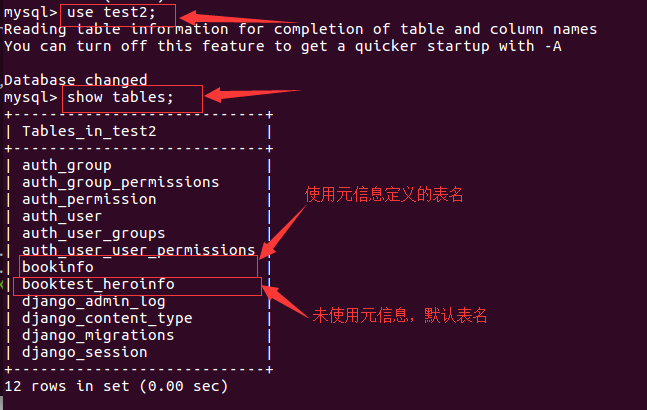This screenshot has width=647, height=410.
Task: Click the '未使用元信息，默认表名' red annotation
Action: [401, 315]
